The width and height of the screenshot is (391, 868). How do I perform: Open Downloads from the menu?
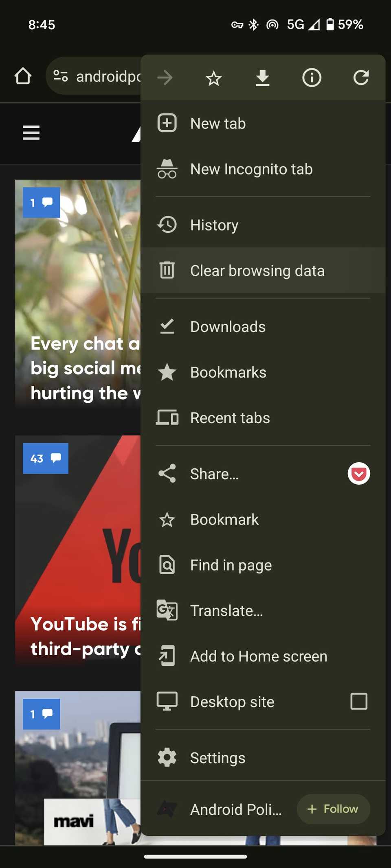[x=228, y=327]
